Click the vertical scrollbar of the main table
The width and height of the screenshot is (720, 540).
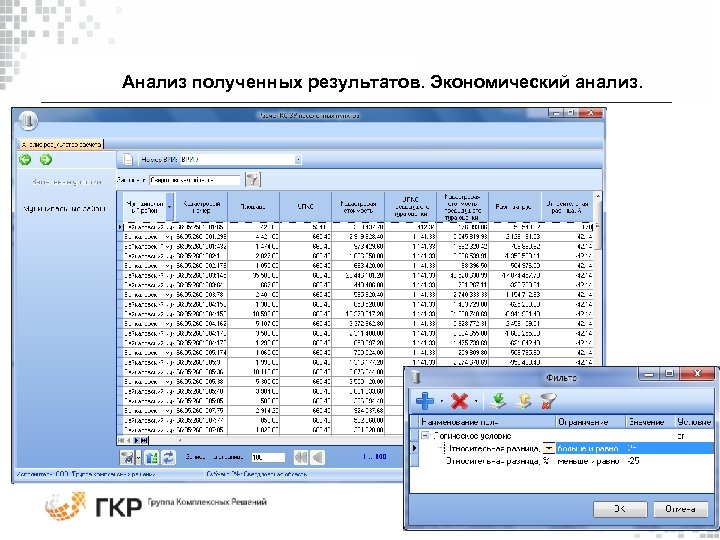click(598, 280)
